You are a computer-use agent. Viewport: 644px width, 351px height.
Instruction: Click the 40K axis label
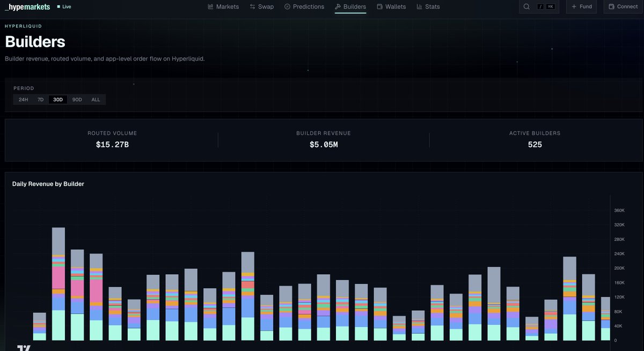(618, 326)
